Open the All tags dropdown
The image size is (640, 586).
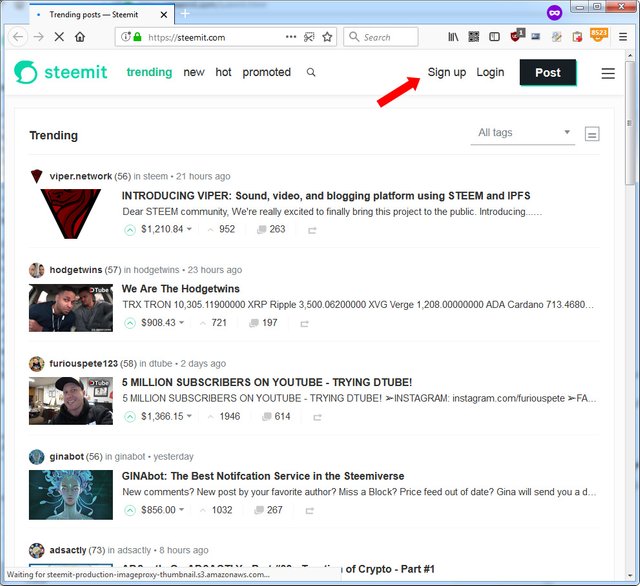[523, 133]
